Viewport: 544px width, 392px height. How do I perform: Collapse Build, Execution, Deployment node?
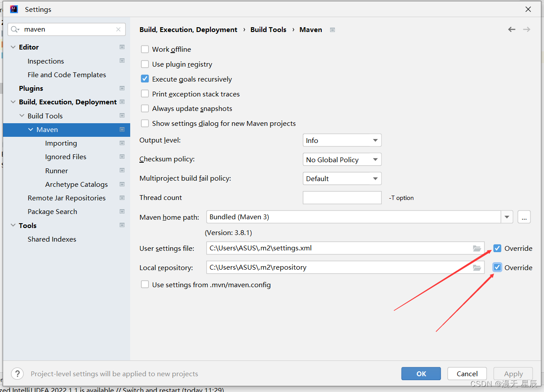tap(13, 102)
